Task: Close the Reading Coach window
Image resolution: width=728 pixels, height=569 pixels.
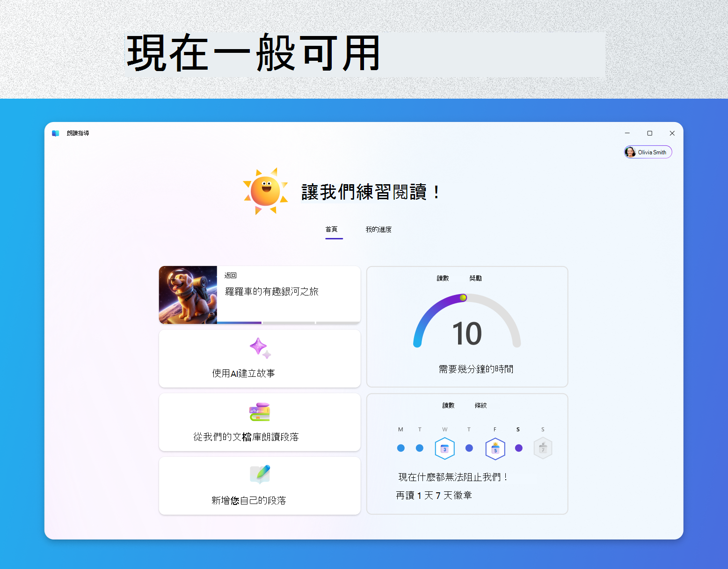Action: [x=672, y=133]
